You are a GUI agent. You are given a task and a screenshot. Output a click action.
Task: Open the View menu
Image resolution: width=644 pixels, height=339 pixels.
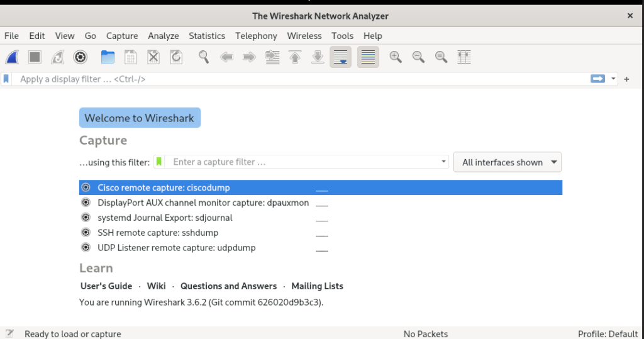tap(65, 36)
